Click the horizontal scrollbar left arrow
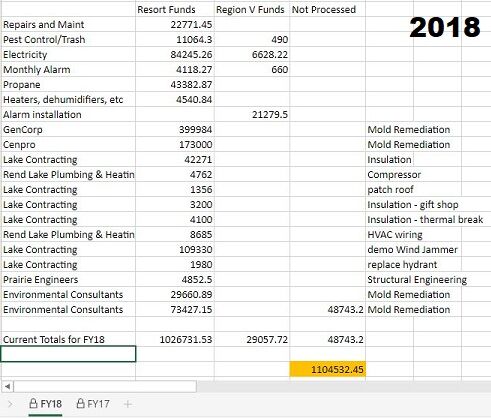Screen dimensions: 491x418 [7, 387]
